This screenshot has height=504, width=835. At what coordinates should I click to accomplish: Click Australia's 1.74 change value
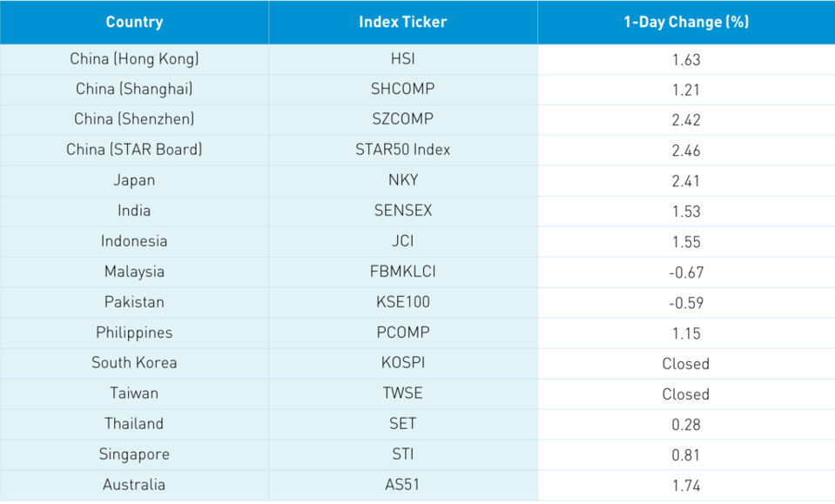pos(686,486)
